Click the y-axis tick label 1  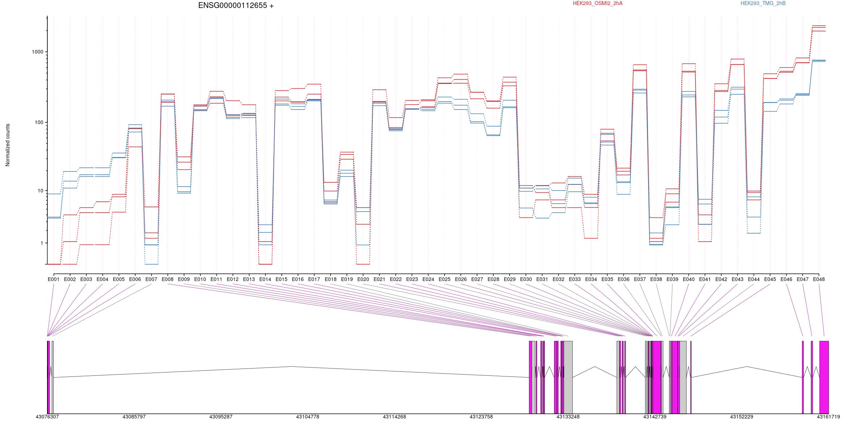[x=42, y=243]
